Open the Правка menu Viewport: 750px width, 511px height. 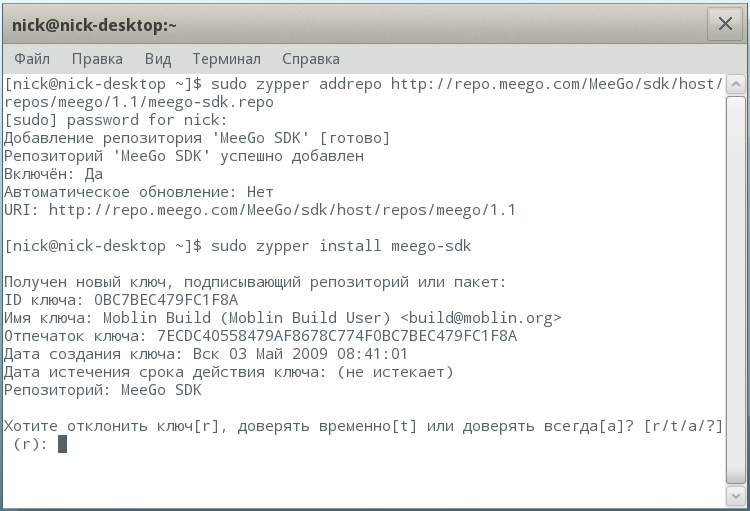point(97,59)
